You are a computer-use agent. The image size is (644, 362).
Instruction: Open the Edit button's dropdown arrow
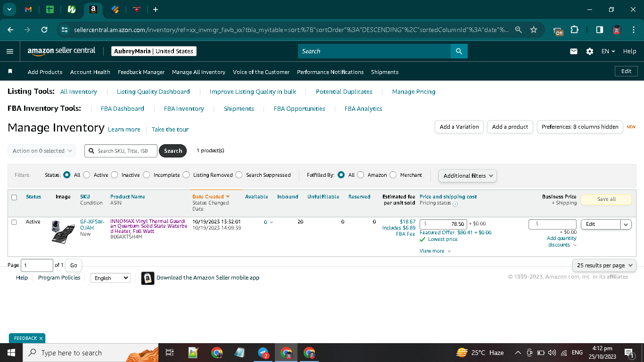click(x=626, y=224)
